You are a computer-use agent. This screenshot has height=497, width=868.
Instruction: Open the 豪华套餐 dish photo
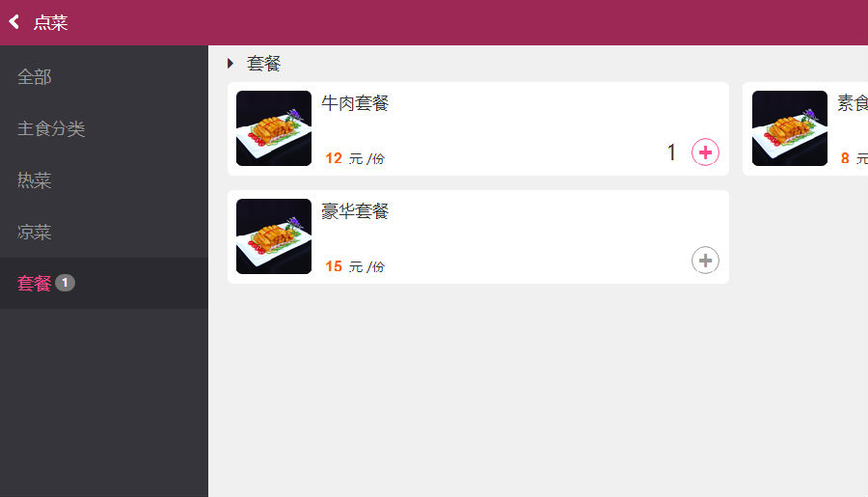point(274,236)
